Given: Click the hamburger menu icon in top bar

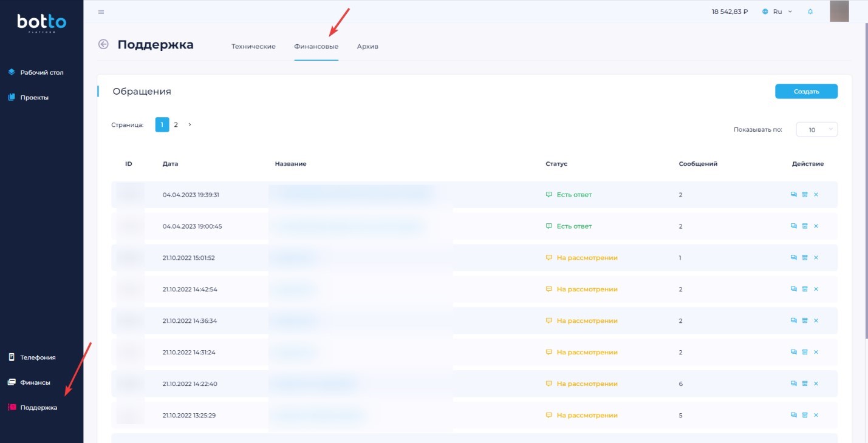Looking at the screenshot, I should coord(101,12).
